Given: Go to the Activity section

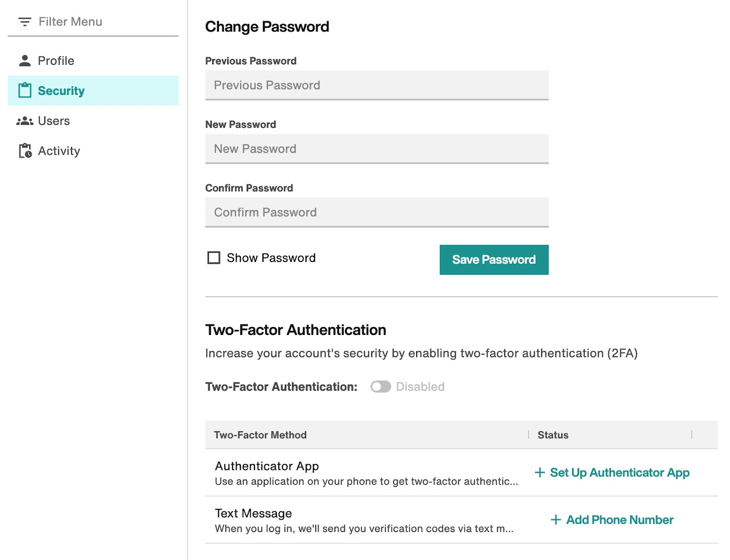Looking at the screenshot, I should coord(93,151).
